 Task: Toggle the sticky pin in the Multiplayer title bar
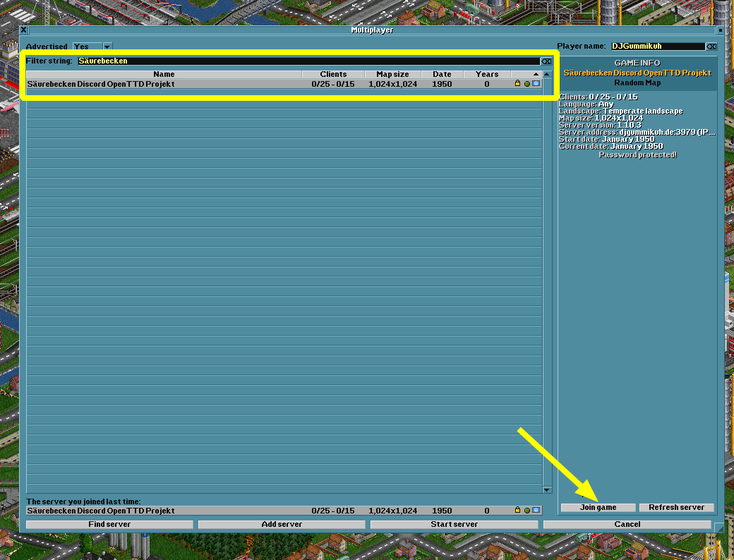pos(721,30)
